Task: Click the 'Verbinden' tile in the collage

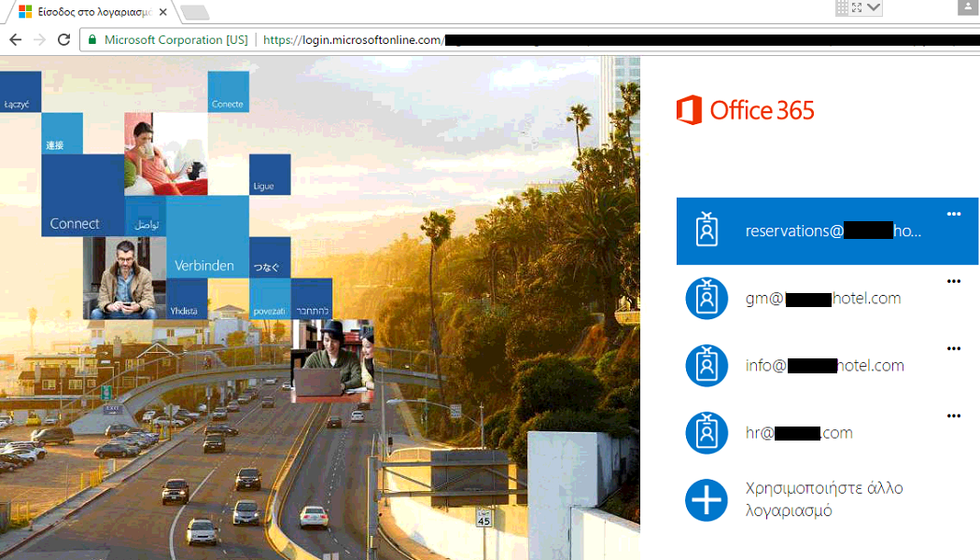Action: [x=207, y=236]
